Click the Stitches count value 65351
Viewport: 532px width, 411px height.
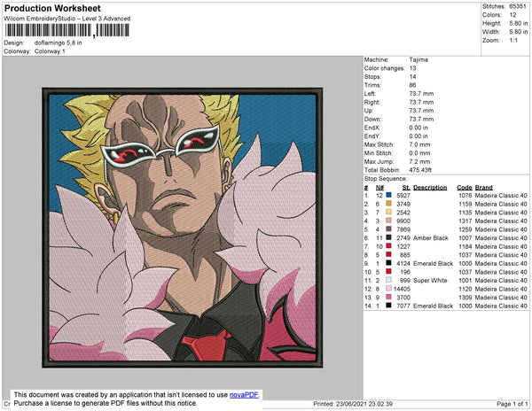pos(518,6)
